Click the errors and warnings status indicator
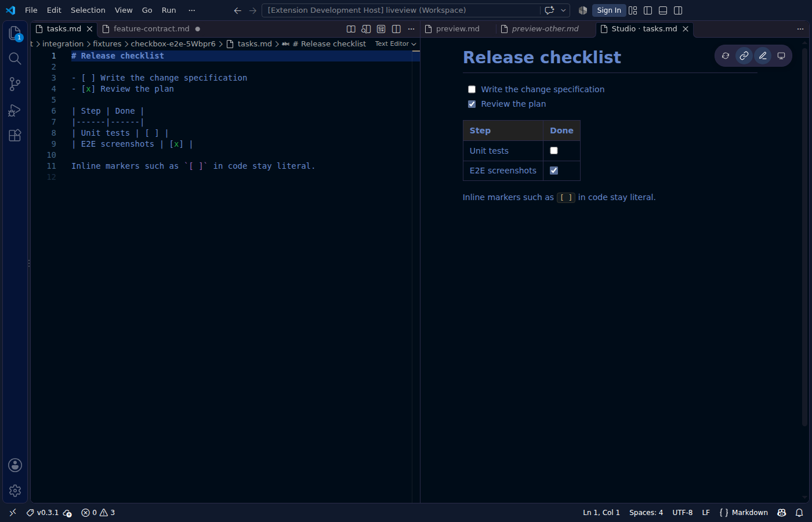Viewport: 812px width, 522px height. [x=98, y=513]
